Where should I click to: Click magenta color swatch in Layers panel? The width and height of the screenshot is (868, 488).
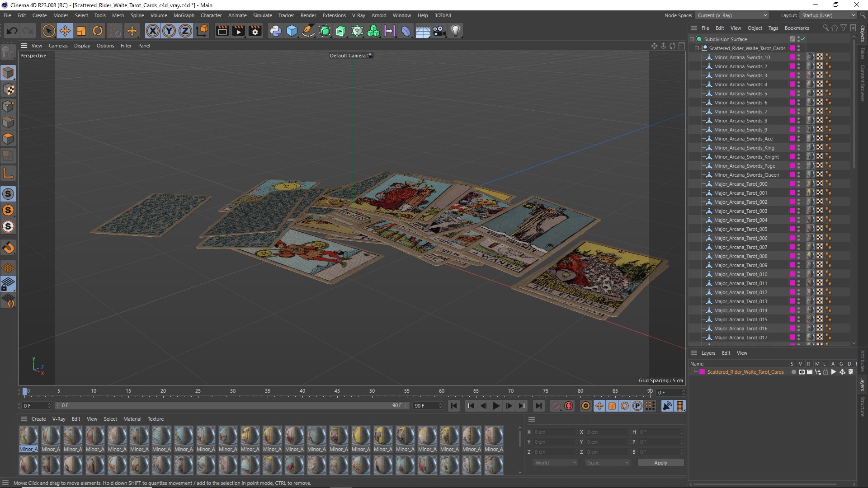coord(702,372)
